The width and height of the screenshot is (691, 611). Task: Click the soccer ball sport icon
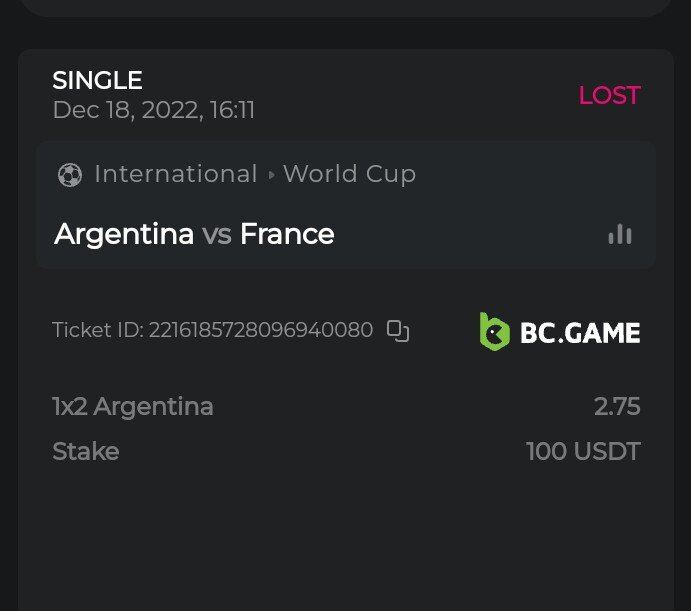pos(69,175)
